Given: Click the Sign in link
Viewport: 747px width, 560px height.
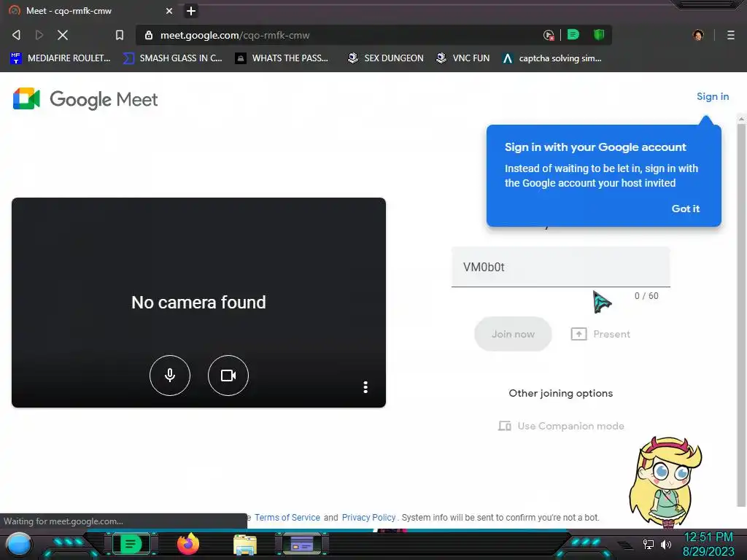Looking at the screenshot, I should 712,97.
